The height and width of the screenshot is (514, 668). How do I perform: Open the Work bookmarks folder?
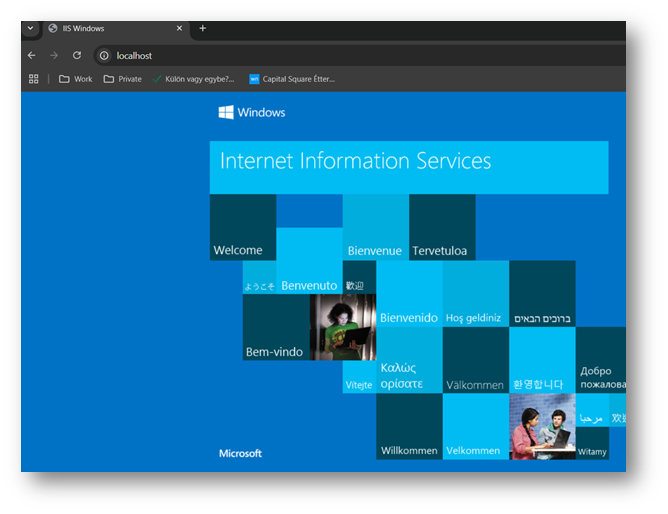coord(75,79)
